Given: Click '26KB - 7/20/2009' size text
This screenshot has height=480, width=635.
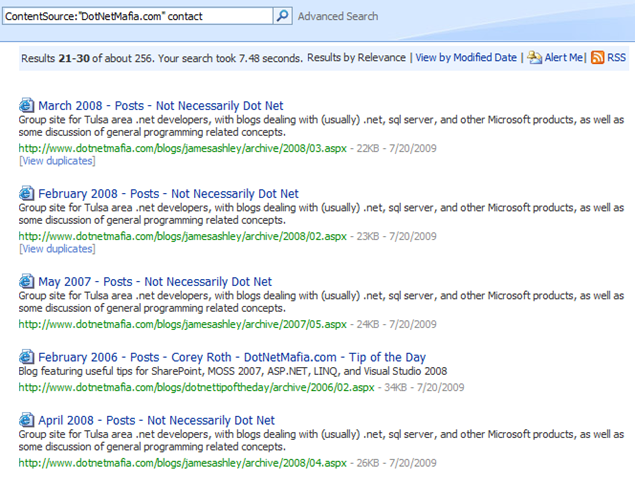Looking at the screenshot, I should click(x=396, y=463).
